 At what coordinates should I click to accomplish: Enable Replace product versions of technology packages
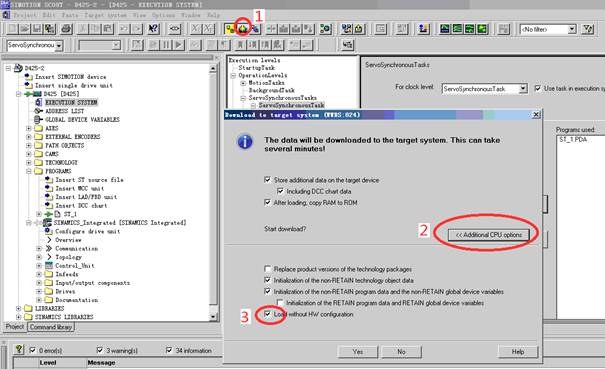[x=267, y=269]
